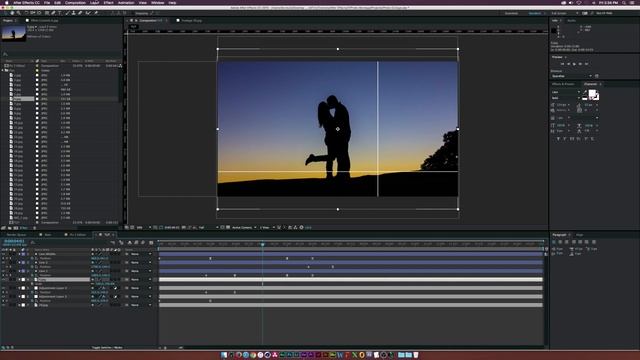Image resolution: width=640 pixels, height=360 pixels.
Task: Open the viewer resolution Full dropdown
Action: (x=208, y=227)
